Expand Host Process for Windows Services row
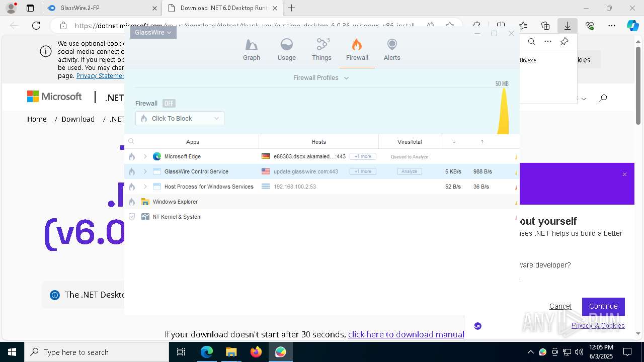644x362 pixels. [x=145, y=187]
